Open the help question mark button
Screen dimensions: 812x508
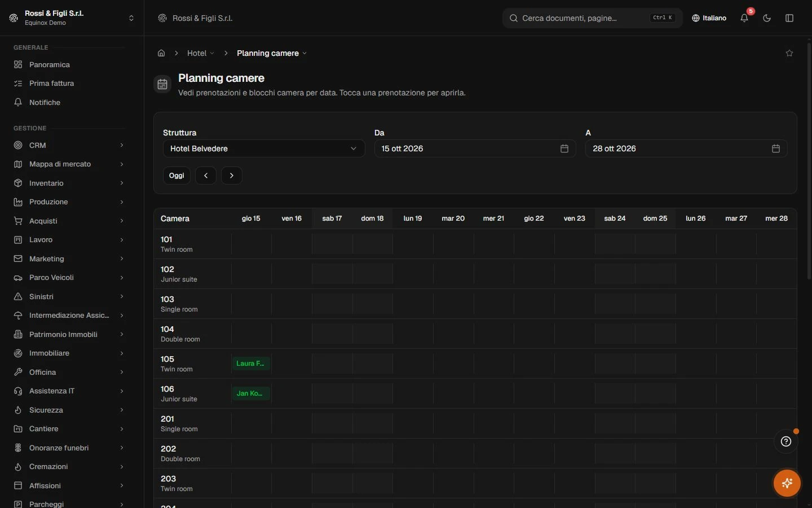click(x=786, y=441)
